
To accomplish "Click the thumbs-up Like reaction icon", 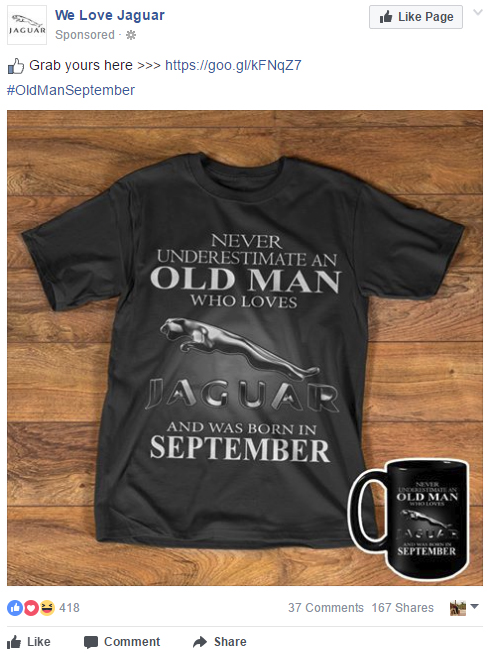I will (15, 608).
